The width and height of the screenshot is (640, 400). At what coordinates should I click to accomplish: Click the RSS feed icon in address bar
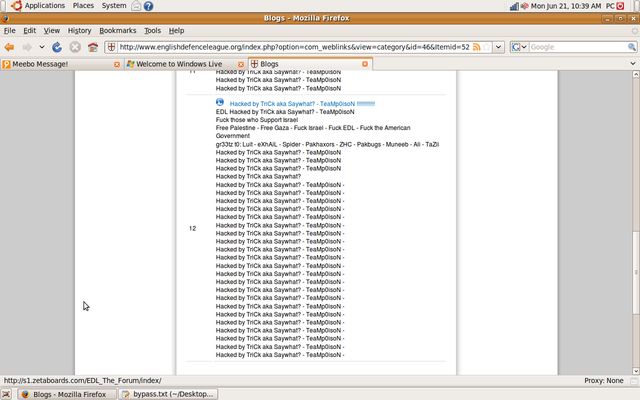477,47
